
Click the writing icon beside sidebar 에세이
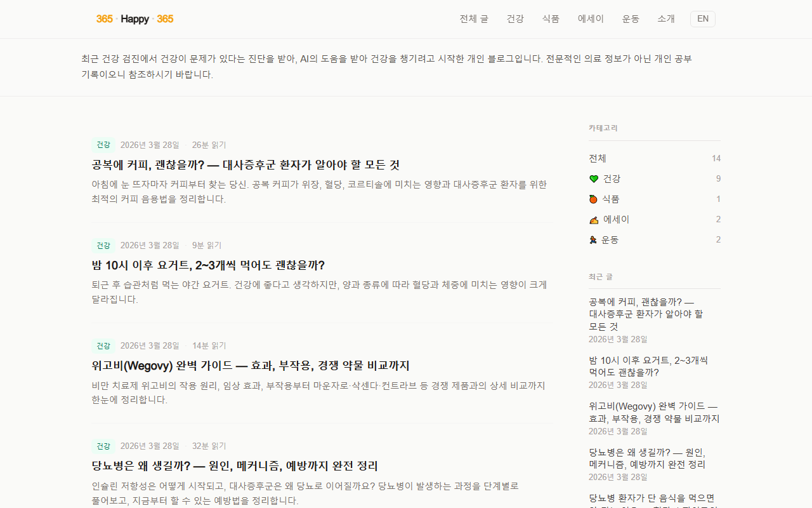tap(594, 220)
